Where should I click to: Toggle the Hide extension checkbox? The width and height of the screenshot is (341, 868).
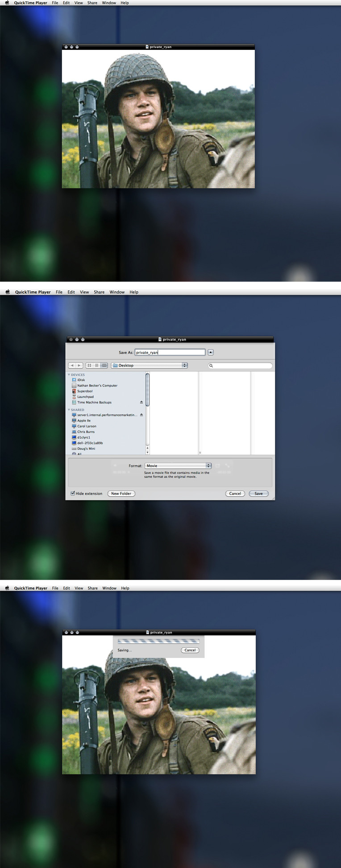[73, 494]
